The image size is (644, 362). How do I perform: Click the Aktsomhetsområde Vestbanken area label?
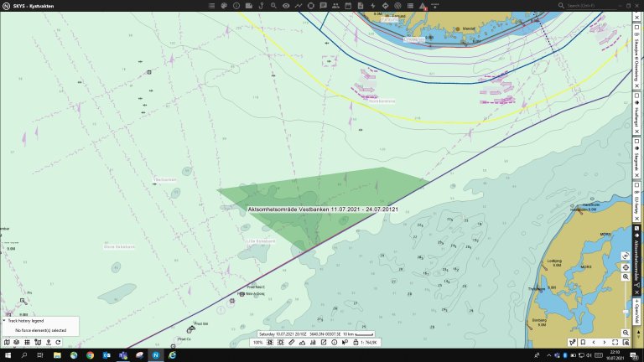tap(323, 209)
